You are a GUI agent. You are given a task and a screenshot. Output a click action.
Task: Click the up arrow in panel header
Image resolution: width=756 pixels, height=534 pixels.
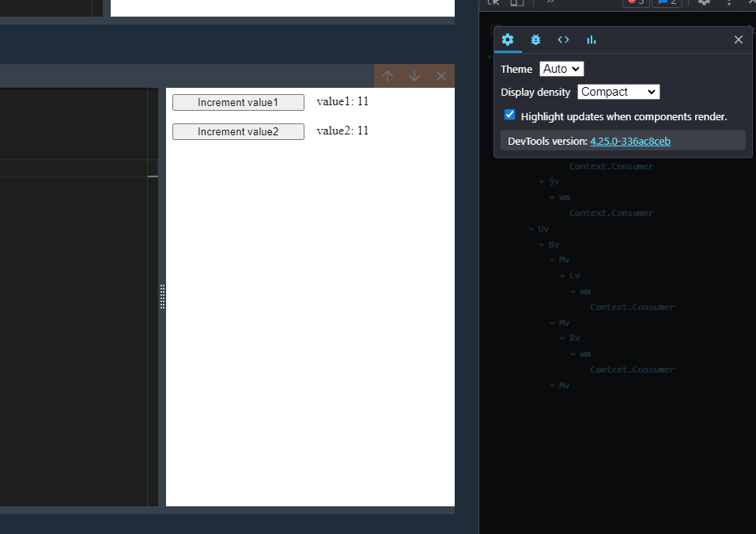(x=387, y=76)
